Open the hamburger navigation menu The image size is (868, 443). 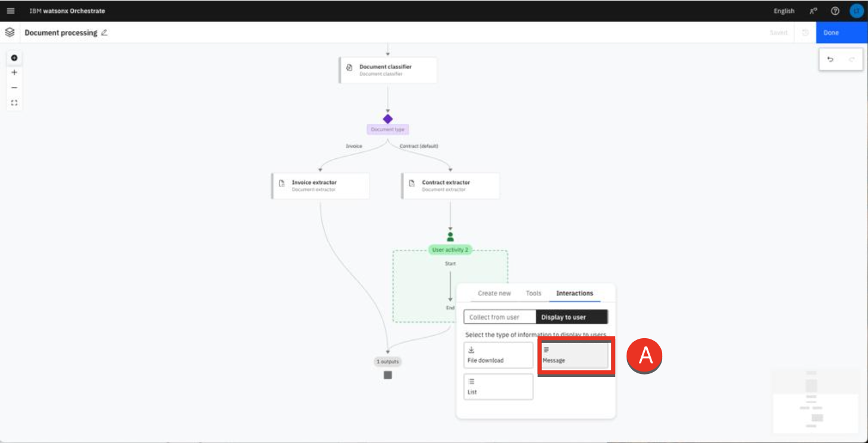[11, 11]
